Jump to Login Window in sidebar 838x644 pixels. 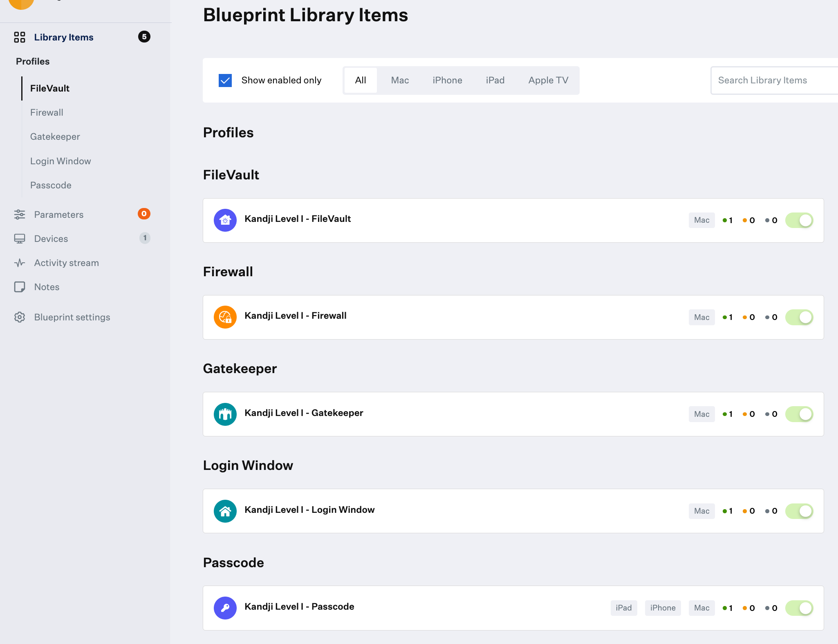pos(60,161)
